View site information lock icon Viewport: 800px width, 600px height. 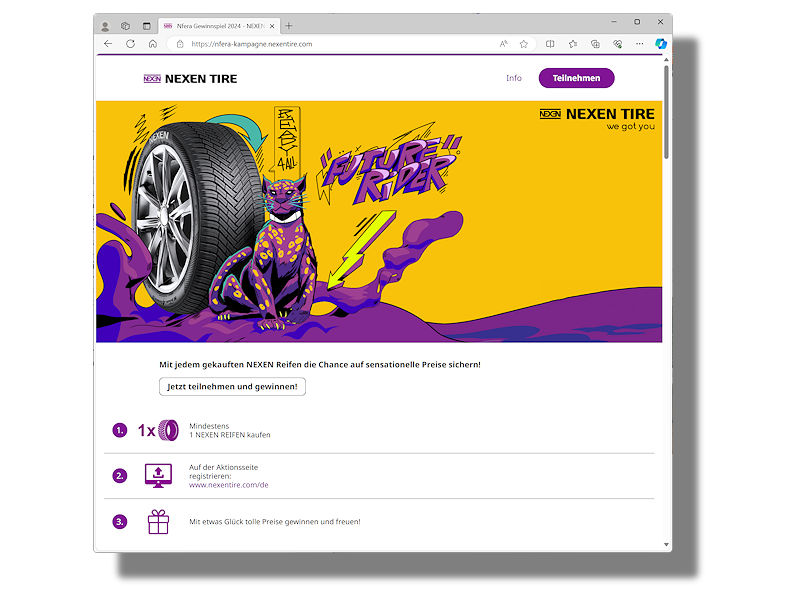click(180, 44)
